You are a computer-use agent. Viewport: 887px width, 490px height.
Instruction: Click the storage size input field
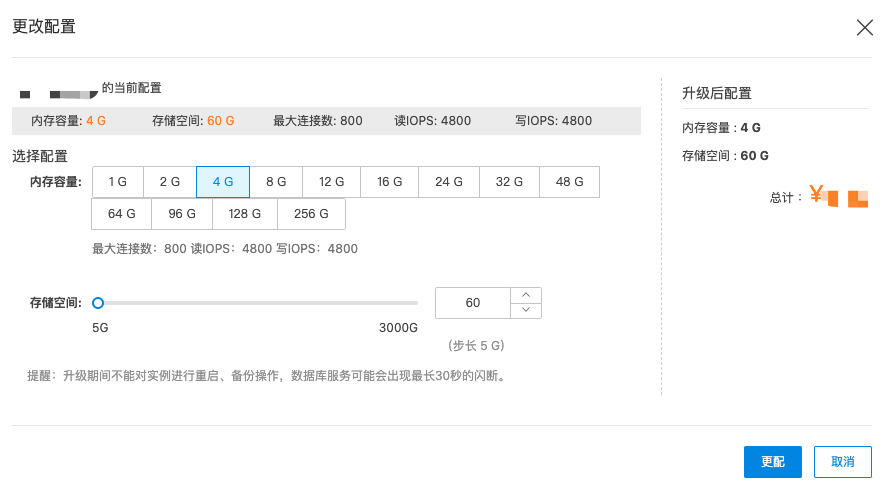pos(473,303)
